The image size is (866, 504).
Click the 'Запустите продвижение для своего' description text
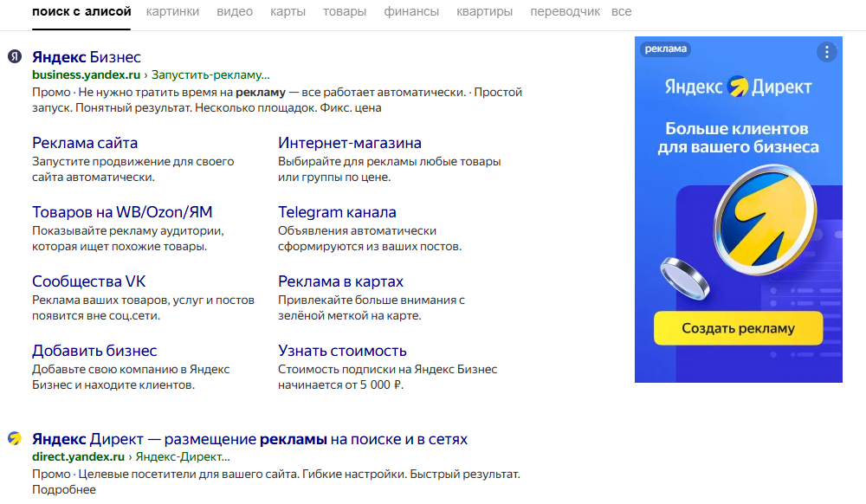click(x=133, y=162)
